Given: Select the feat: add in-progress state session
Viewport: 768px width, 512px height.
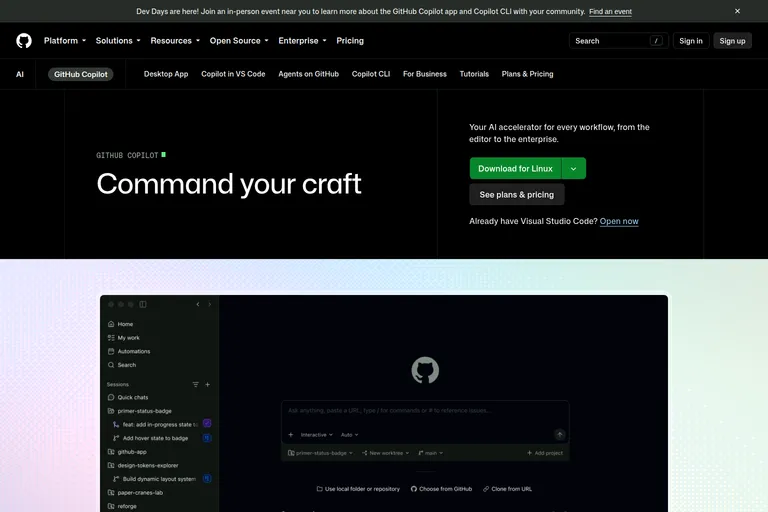Looking at the screenshot, I should coord(155,424).
